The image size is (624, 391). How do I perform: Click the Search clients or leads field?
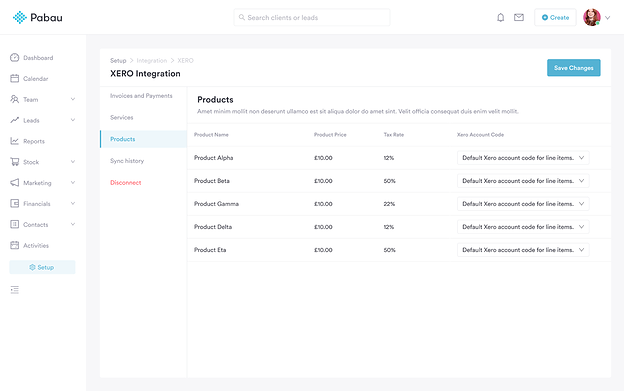click(312, 18)
